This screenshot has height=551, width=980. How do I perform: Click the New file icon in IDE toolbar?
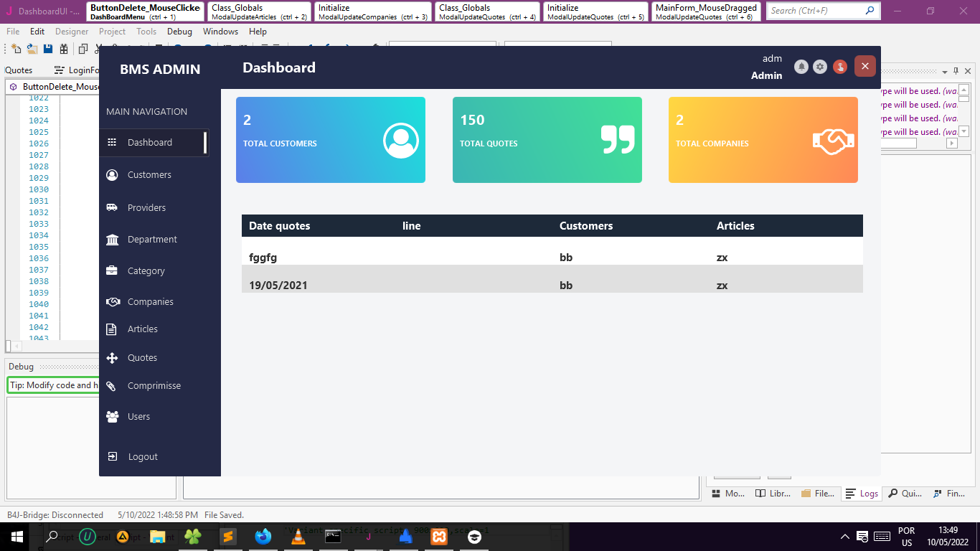click(16, 49)
